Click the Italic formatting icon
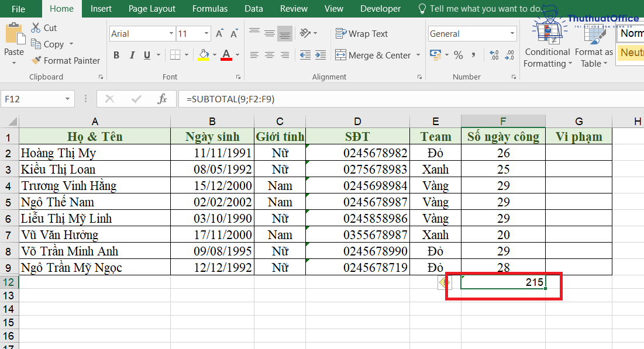The image size is (644, 349). pyautogui.click(x=132, y=54)
